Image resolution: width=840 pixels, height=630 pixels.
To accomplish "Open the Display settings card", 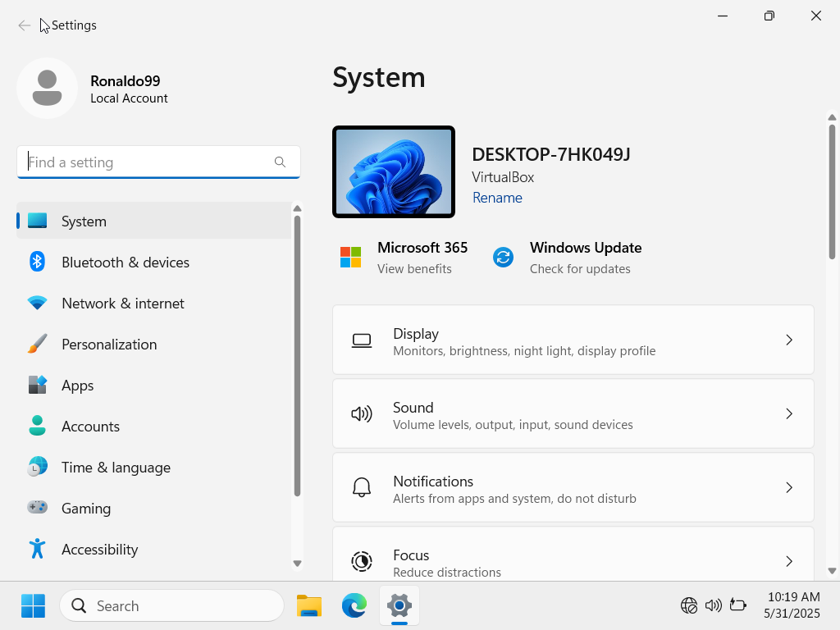I will click(573, 340).
